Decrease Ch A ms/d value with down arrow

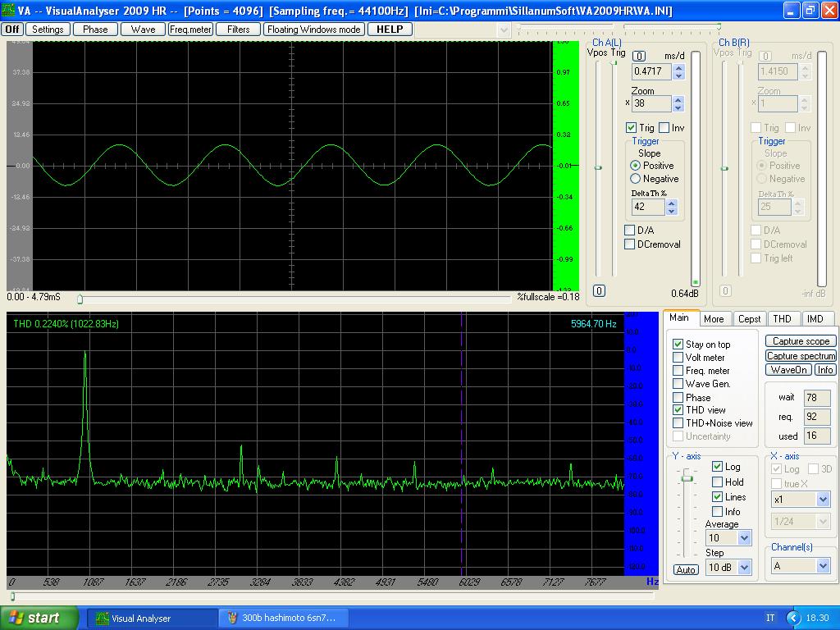679,75
